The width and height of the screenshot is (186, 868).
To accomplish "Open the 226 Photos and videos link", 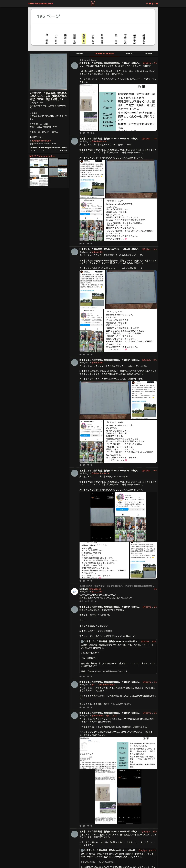I will [43, 156].
